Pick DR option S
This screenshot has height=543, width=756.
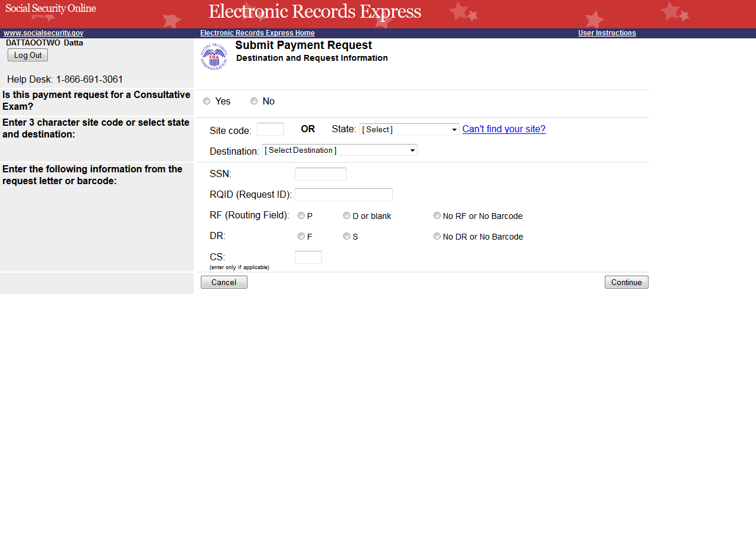tap(347, 236)
